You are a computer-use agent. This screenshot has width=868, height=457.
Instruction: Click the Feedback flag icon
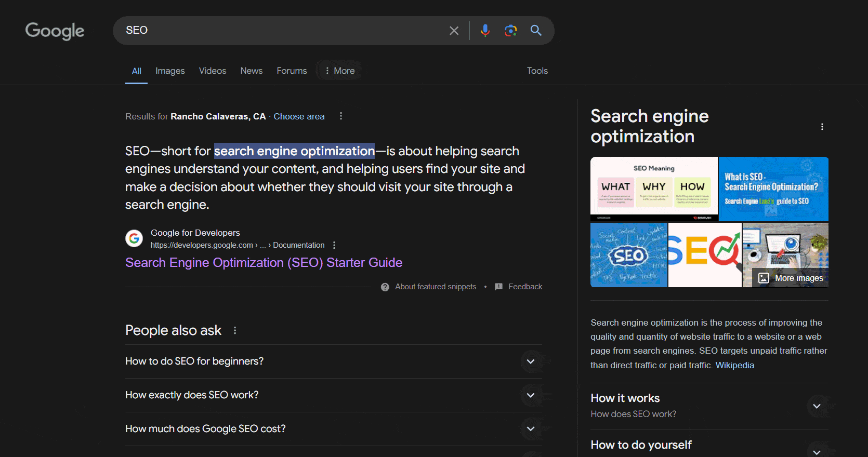coord(499,287)
